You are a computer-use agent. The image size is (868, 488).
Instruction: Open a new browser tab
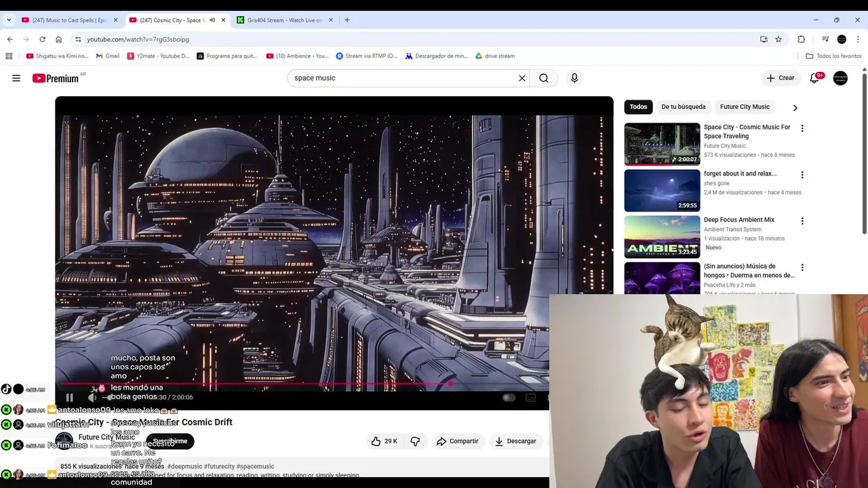347,20
